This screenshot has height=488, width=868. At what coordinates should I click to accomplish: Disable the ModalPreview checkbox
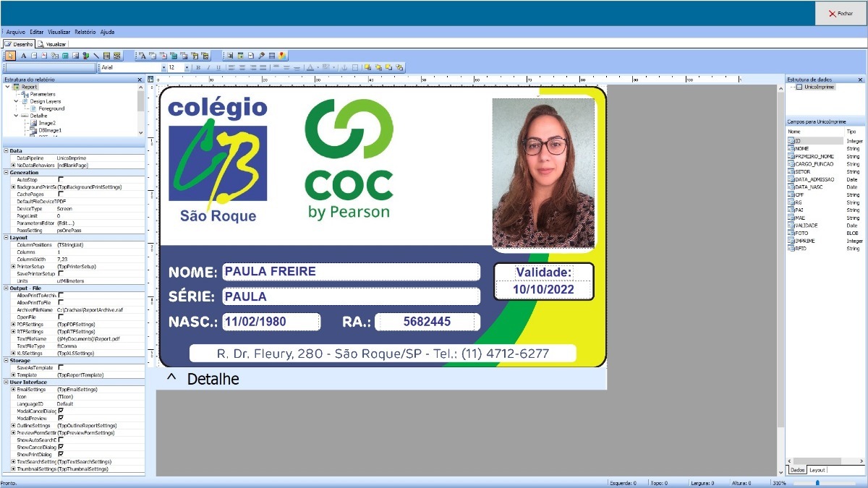coord(61,418)
